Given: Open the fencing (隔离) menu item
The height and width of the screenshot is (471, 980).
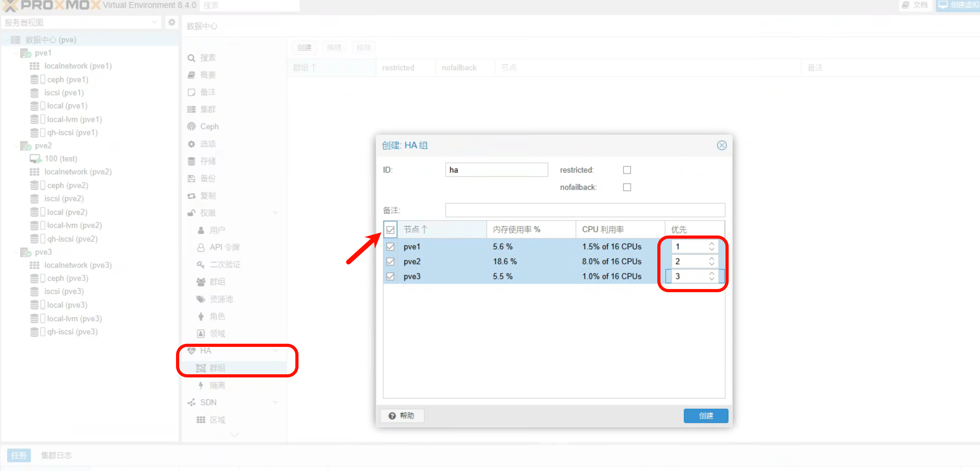Looking at the screenshot, I should point(217,385).
